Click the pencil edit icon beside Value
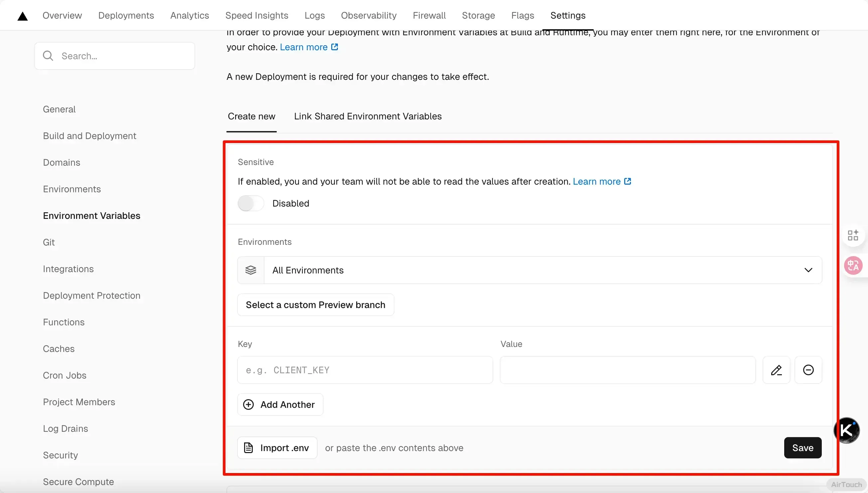 [x=776, y=370]
